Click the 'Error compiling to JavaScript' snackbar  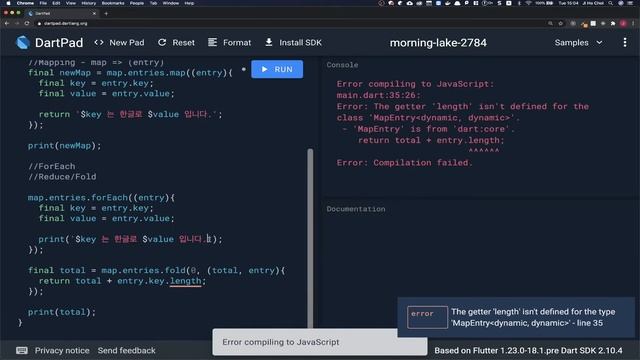click(320, 342)
